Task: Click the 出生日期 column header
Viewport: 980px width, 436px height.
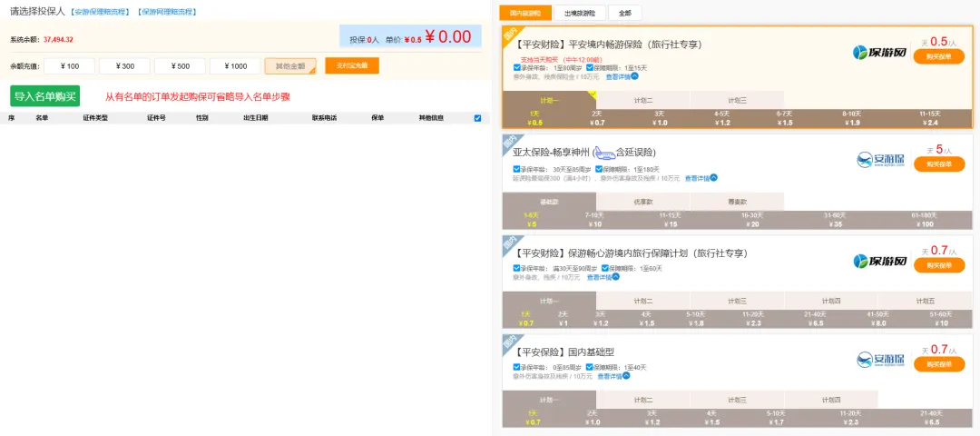Action: click(x=256, y=118)
